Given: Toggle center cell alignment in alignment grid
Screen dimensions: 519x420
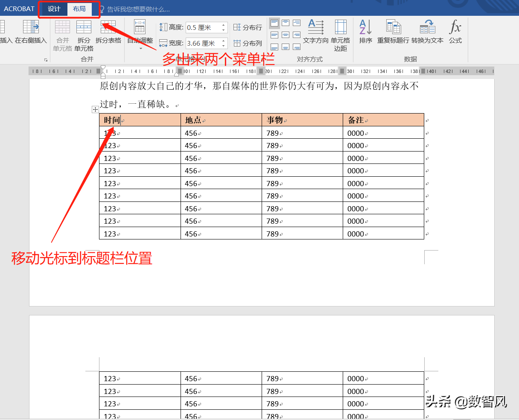Looking at the screenshot, I should pyautogui.click(x=285, y=35).
